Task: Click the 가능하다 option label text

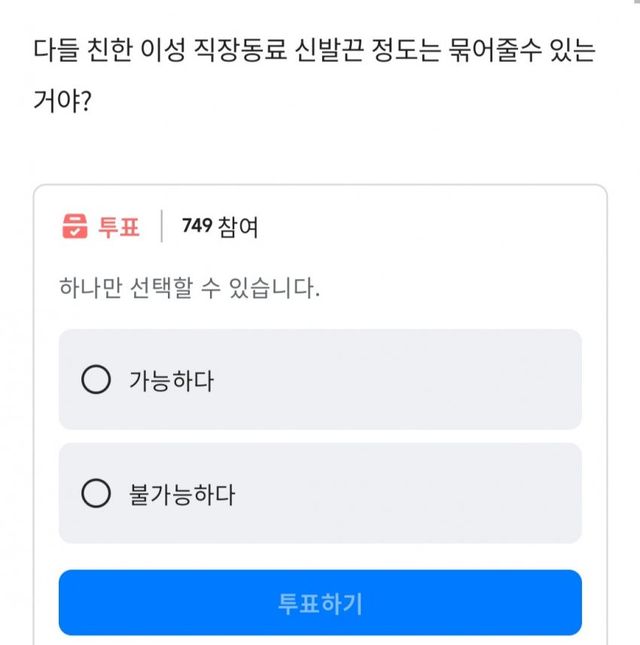Action: coord(171,381)
